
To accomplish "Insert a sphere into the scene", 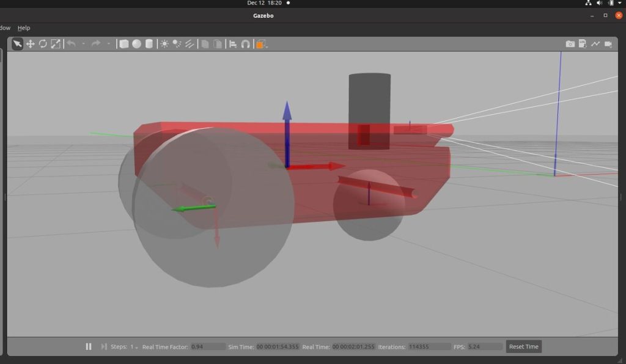I will (137, 43).
